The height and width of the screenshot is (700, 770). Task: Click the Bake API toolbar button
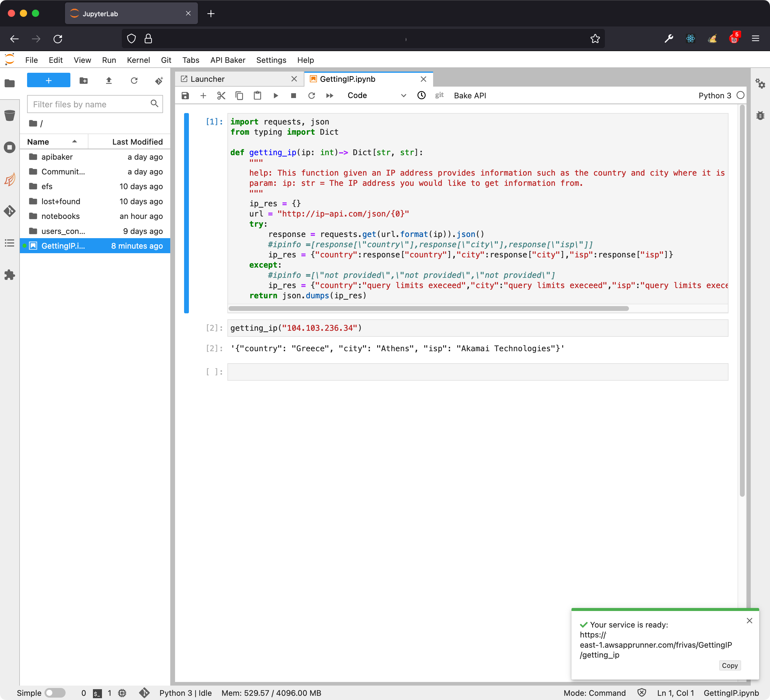pos(470,96)
